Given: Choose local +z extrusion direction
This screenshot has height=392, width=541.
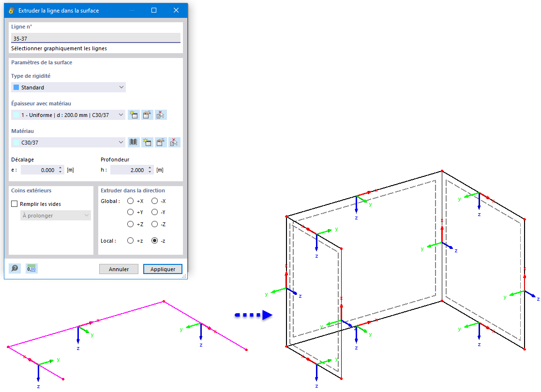Looking at the screenshot, I should (x=131, y=240).
